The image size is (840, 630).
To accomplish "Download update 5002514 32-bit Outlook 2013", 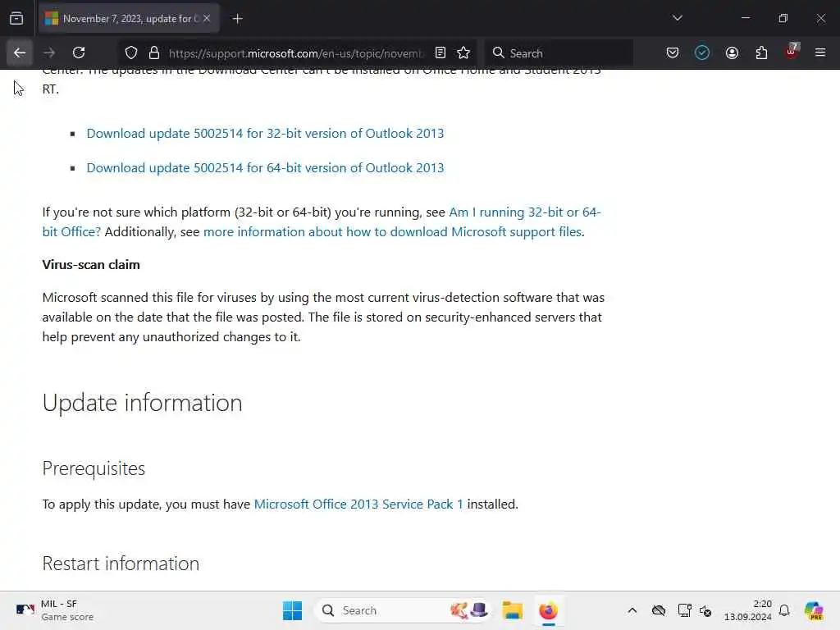I will click(265, 134).
